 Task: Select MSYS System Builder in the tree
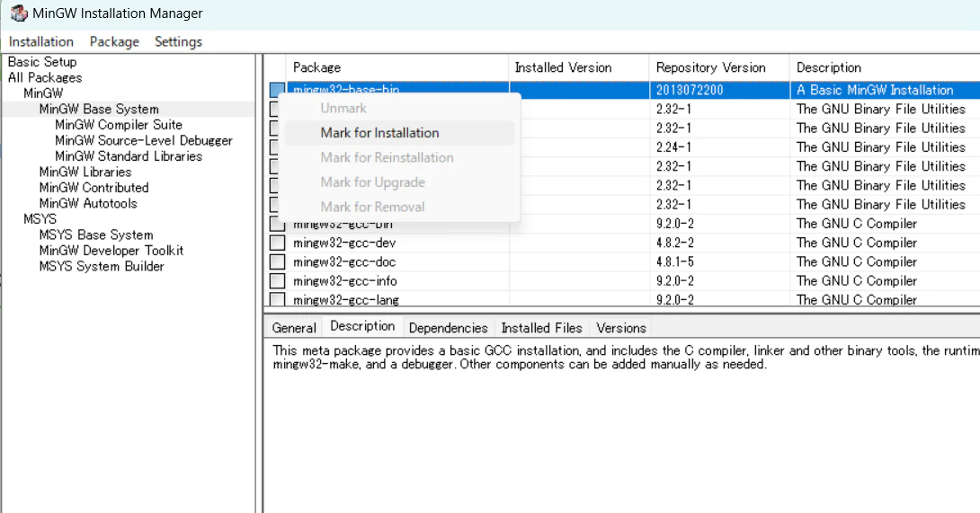(x=102, y=266)
